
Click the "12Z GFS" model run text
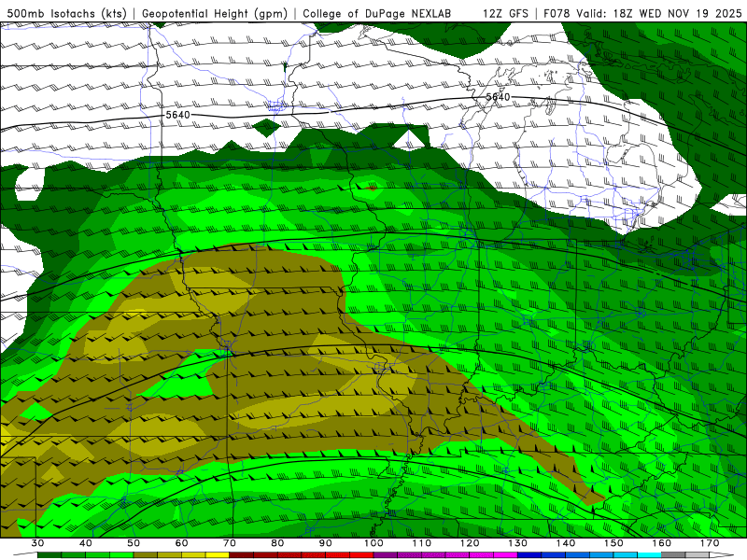505,13
